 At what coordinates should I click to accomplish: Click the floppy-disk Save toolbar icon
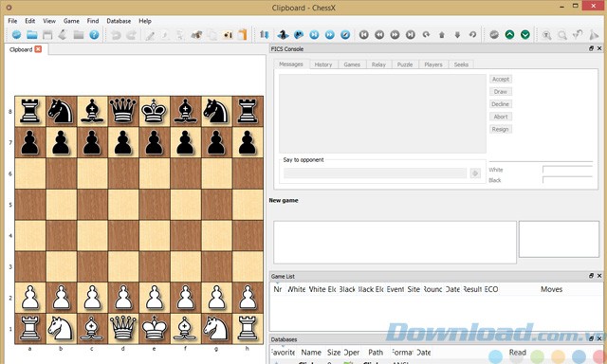[47, 35]
